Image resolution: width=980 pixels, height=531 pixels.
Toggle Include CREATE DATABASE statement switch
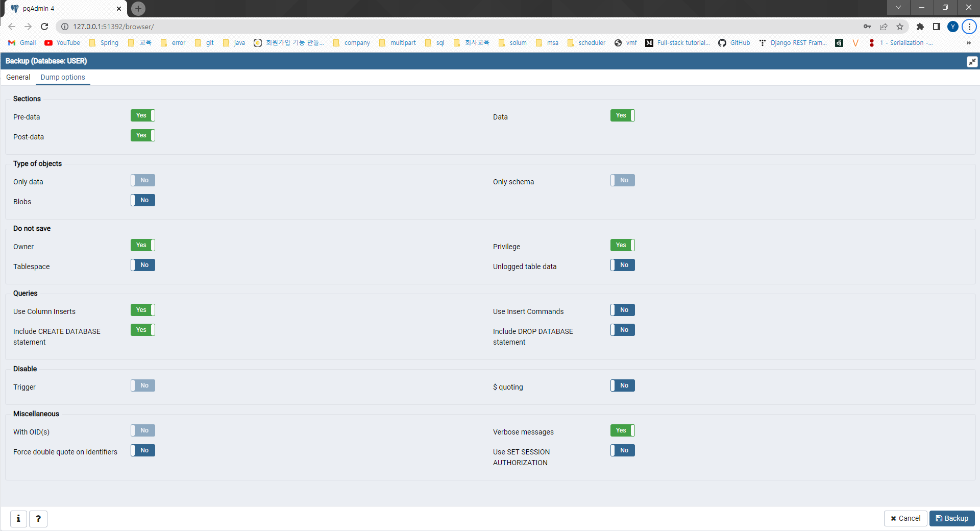click(x=143, y=330)
